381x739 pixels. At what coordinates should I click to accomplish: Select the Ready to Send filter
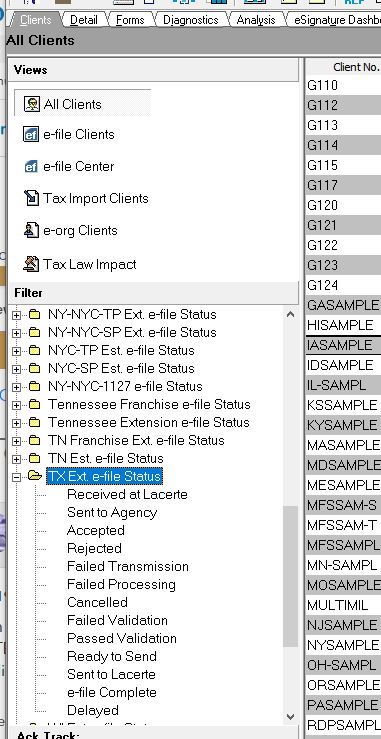click(112, 656)
